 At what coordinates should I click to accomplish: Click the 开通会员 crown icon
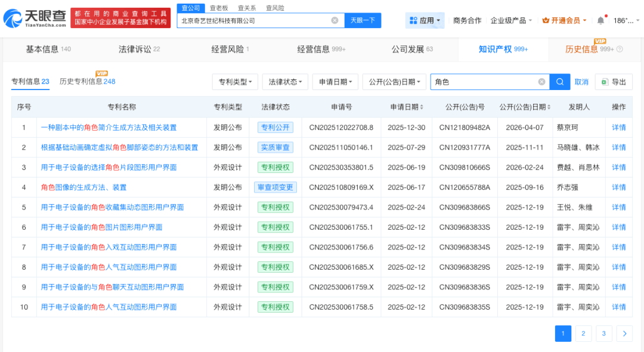coord(544,20)
